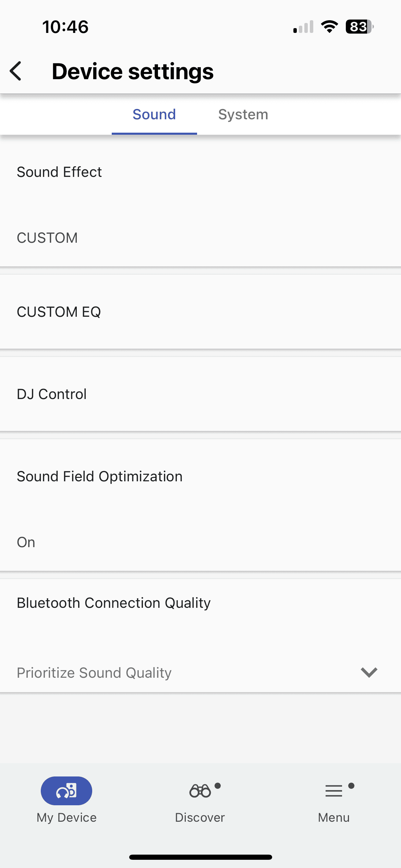
Task: Tap the Discover binoculars icon
Action: (200, 791)
